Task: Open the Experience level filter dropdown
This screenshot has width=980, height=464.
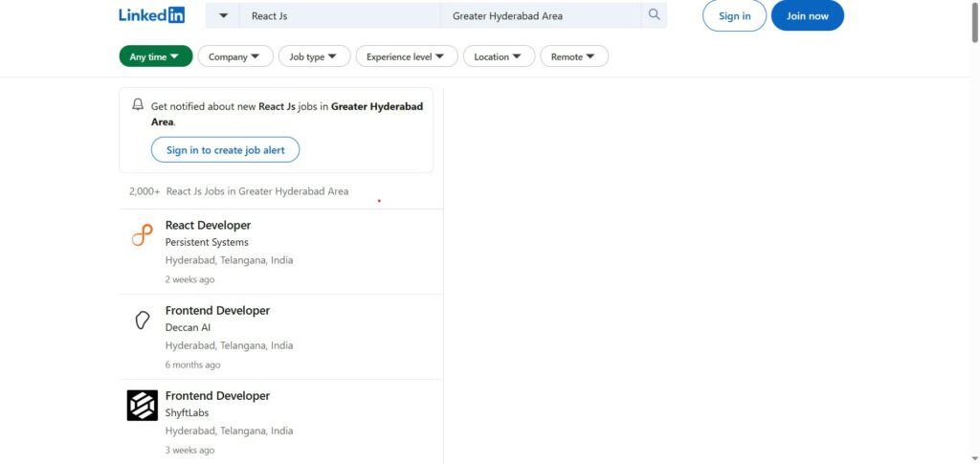Action: pyautogui.click(x=407, y=56)
